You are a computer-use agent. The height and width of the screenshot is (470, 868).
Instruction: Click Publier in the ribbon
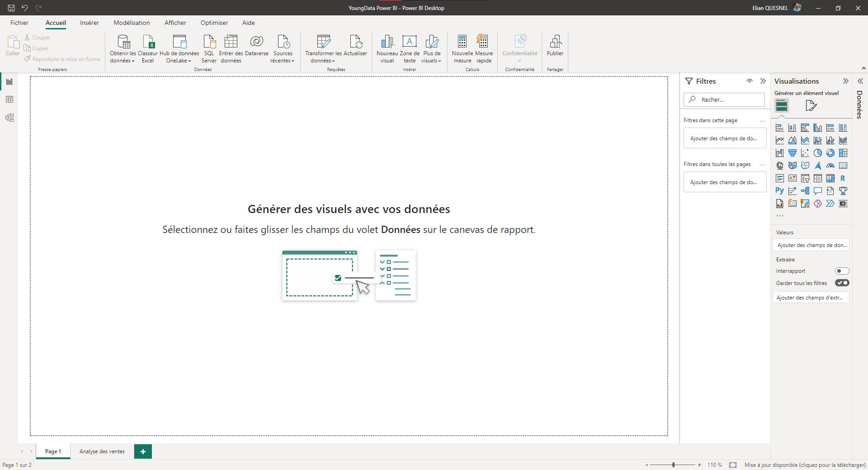pos(555,46)
